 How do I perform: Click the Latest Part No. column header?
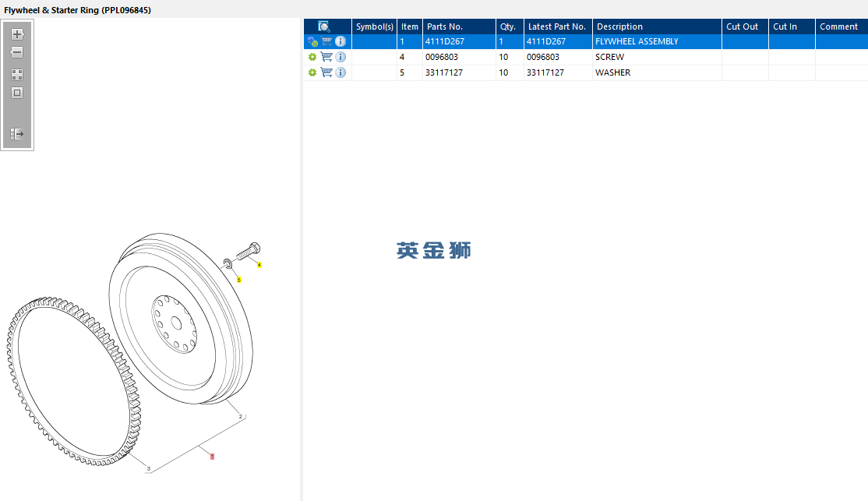[558, 26]
